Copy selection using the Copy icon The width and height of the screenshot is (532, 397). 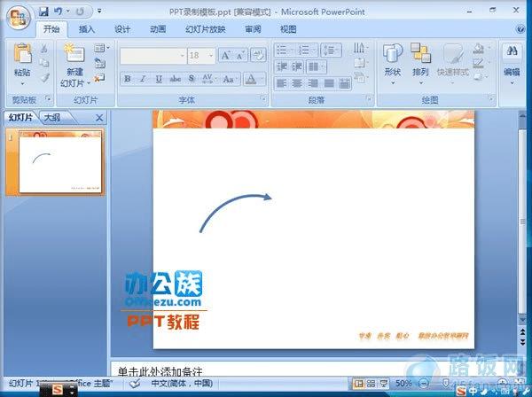tap(44, 64)
